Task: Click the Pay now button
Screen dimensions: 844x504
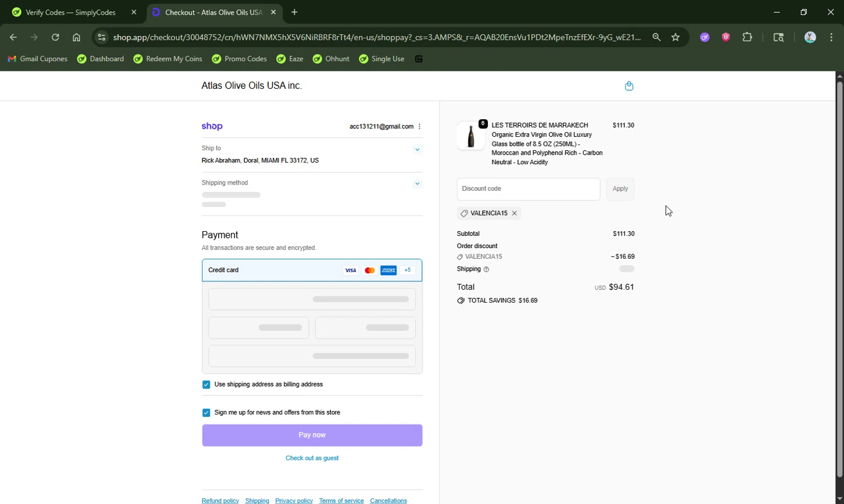Action: coord(312,435)
